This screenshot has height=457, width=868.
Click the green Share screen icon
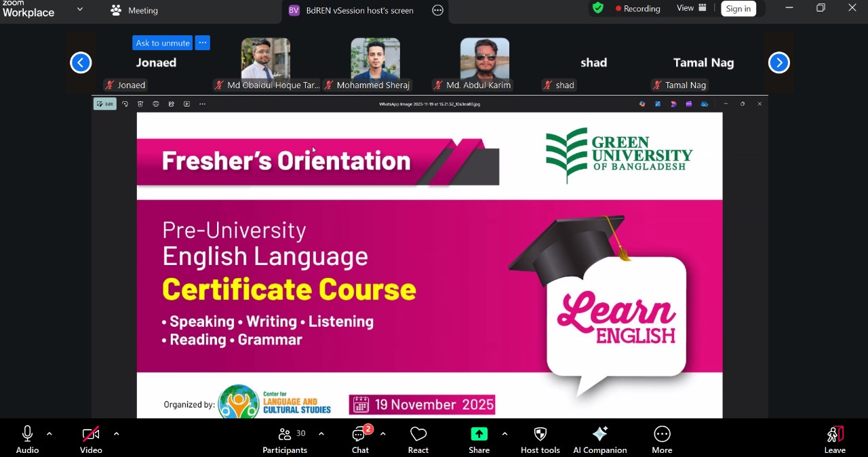(x=479, y=434)
